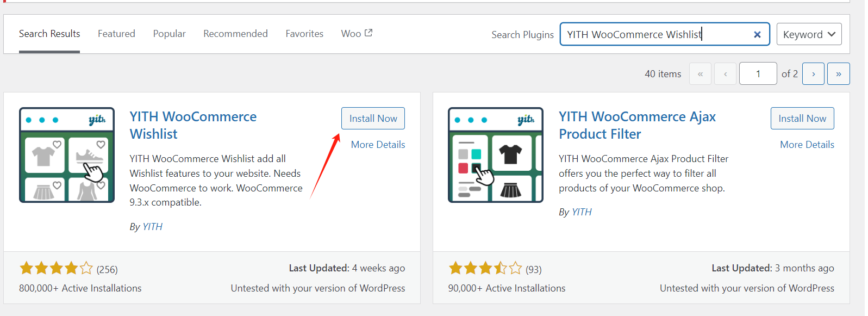
Task: Switch to the Featured tab
Action: [116, 33]
